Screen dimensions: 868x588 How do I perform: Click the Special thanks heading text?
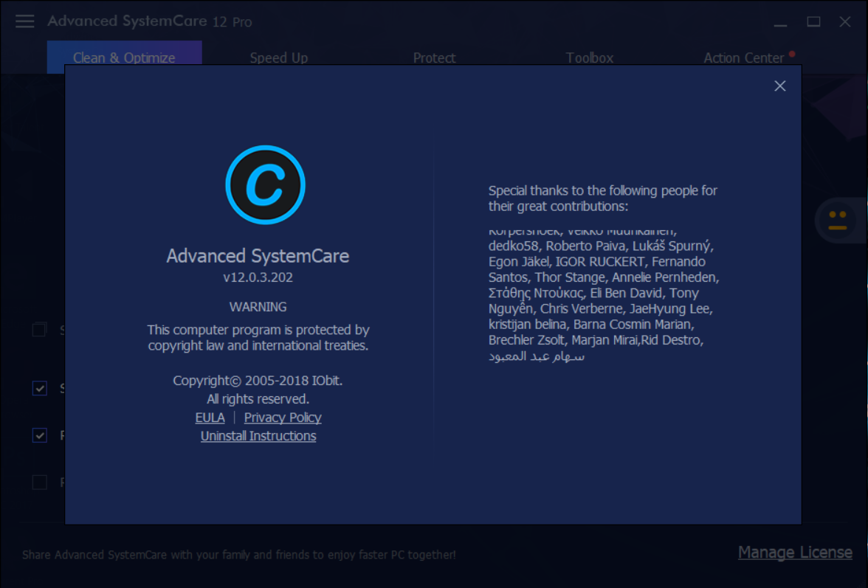(602, 198)
